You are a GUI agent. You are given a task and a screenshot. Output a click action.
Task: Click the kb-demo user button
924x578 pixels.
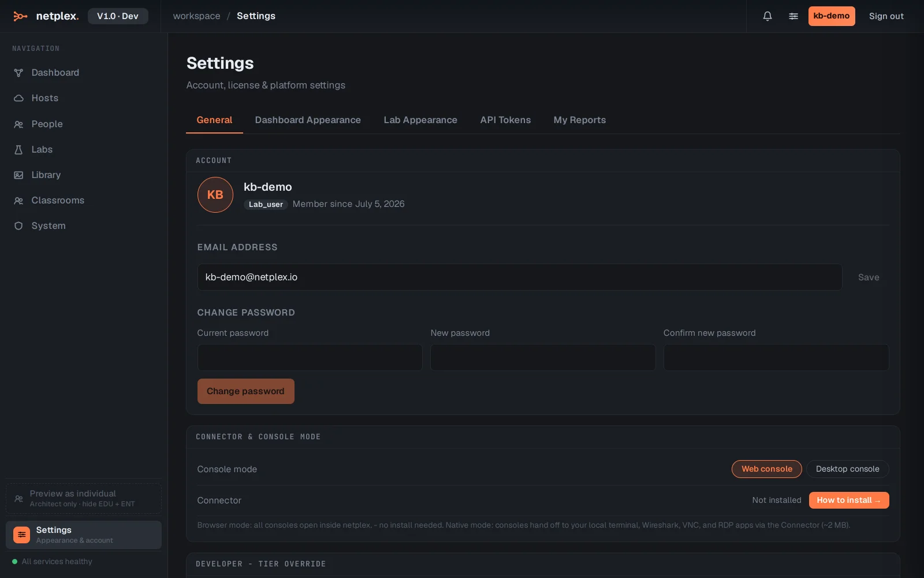832,16
